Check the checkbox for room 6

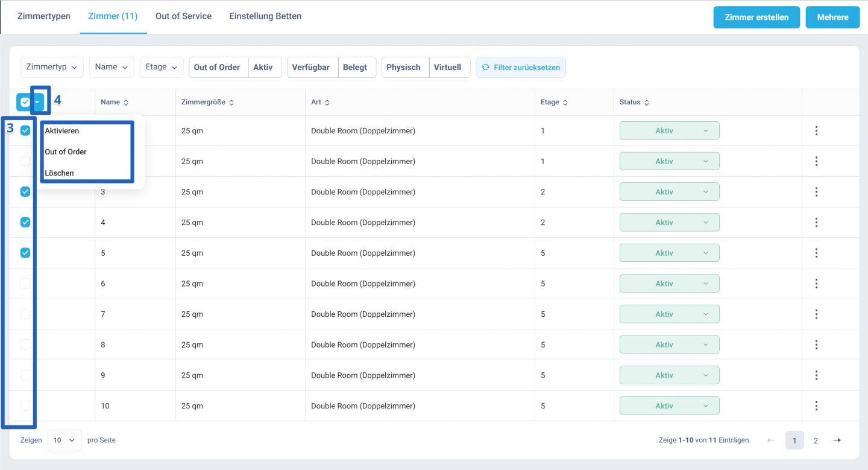[25, 283]
